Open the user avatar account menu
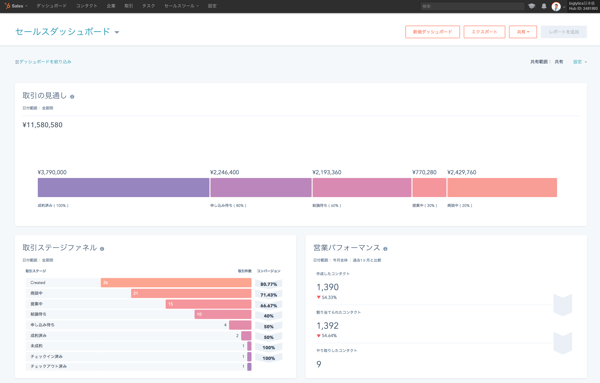Screen dimensions: 600x383 pos(556,6)
